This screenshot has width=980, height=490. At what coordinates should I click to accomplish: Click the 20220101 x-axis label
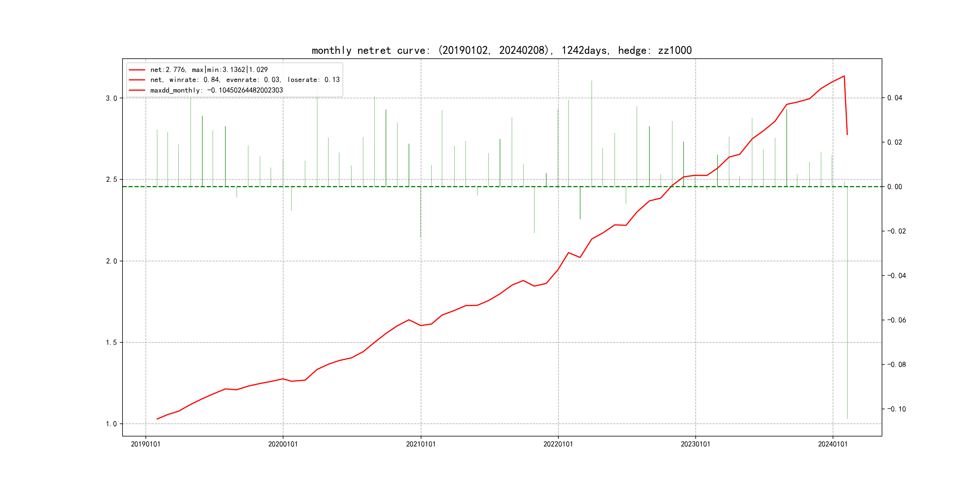click(x=558, y=444)
